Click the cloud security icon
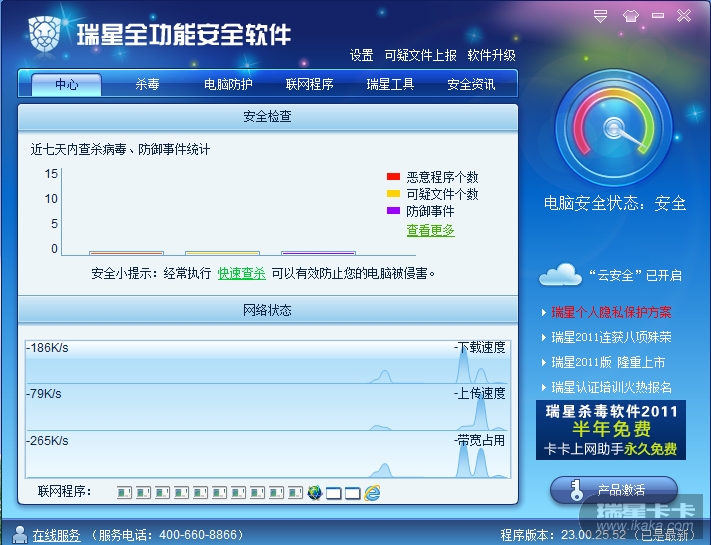The image size is (711, 545). pyautogui.click(x=560, y=274)
